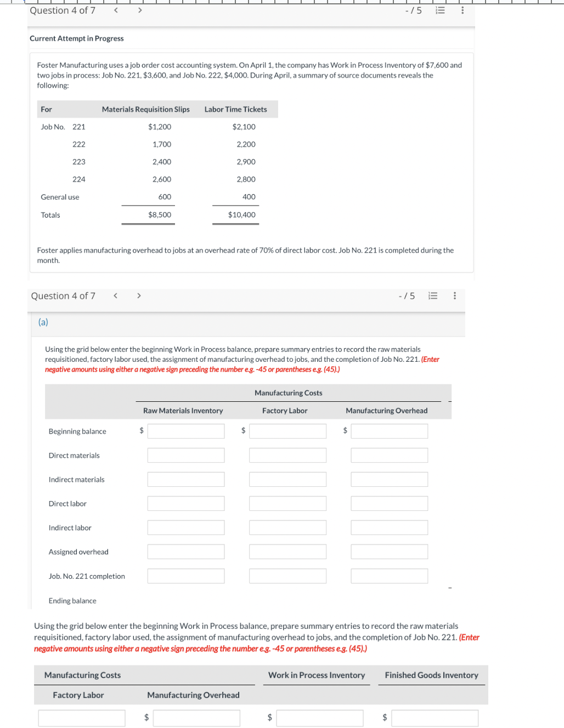The height and width of the screenshot is (728, 564).
Task: Select the (a) section tab
Action: tap(43, 322)
